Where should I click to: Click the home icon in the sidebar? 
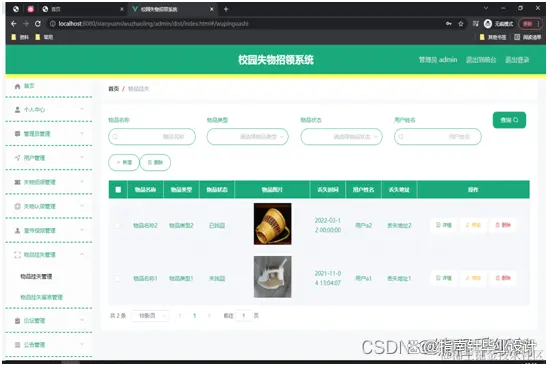point(17,86)
